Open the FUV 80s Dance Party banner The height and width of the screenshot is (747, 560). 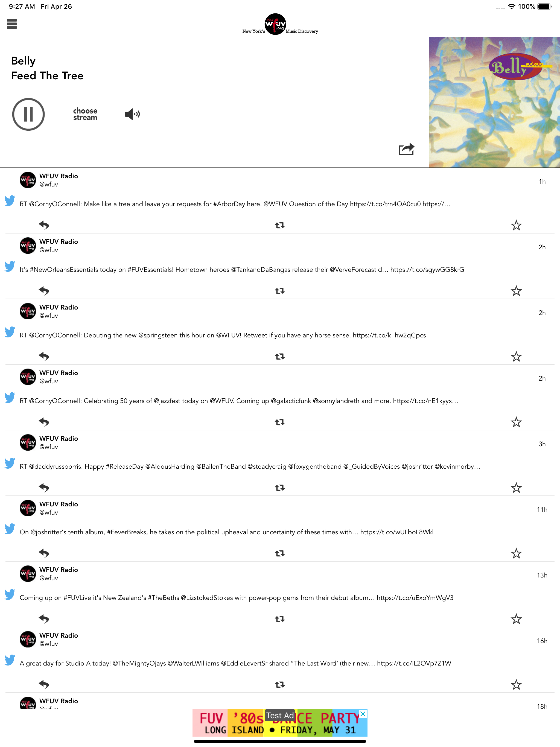click(280, 723)
